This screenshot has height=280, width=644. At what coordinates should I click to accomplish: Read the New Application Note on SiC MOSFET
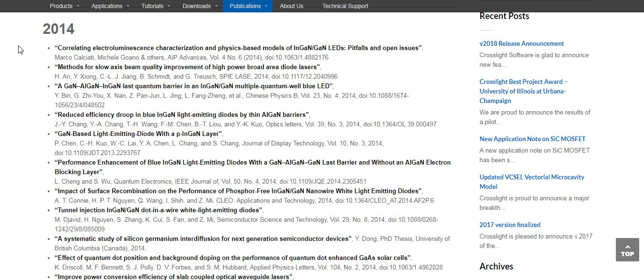click(x=532, y=139)
